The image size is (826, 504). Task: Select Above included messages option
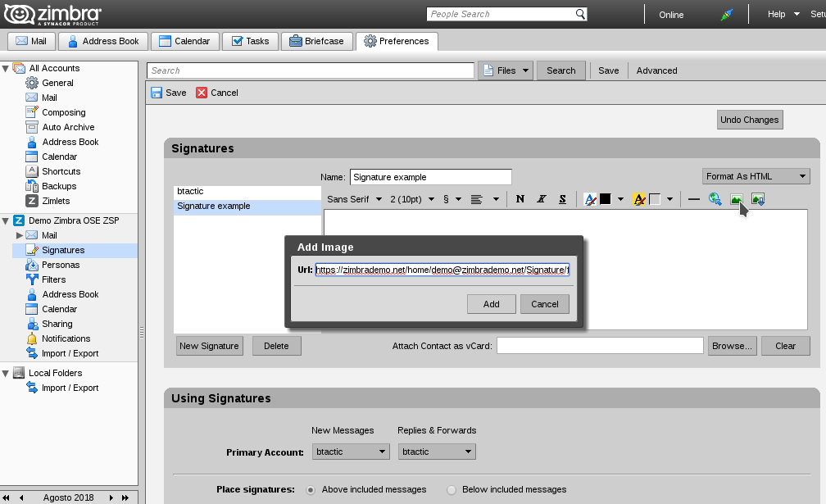coord(311,490)
